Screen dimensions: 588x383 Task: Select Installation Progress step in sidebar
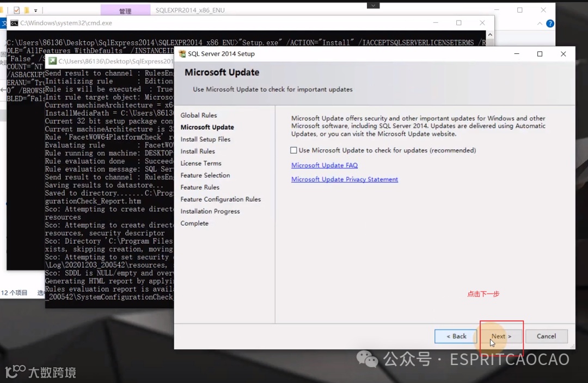click(210, 211)
